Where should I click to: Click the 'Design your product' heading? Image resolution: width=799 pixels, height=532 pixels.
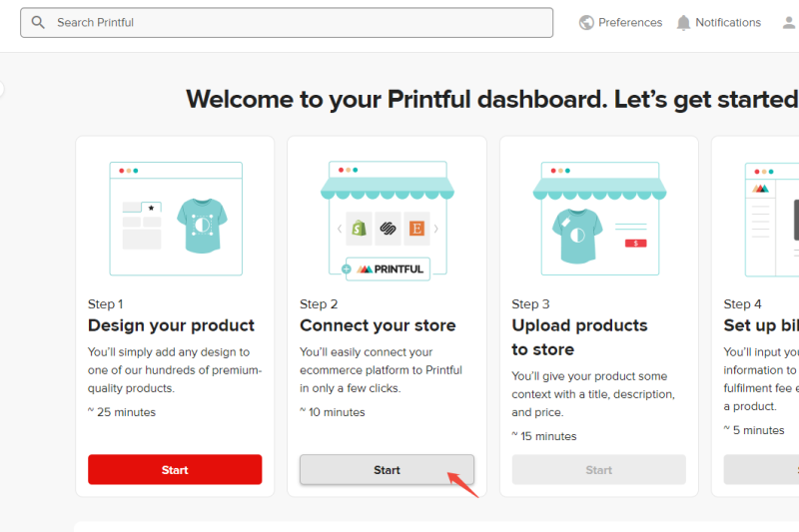coord(171,325)
